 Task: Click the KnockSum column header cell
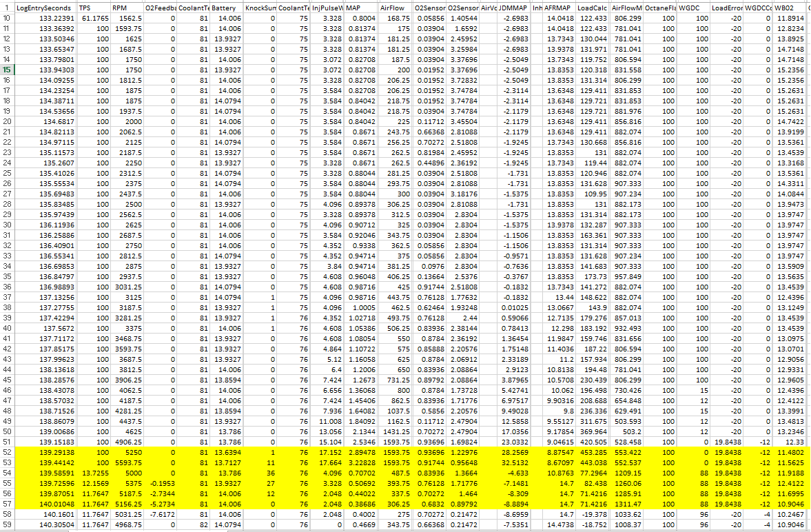coord(260,8)
